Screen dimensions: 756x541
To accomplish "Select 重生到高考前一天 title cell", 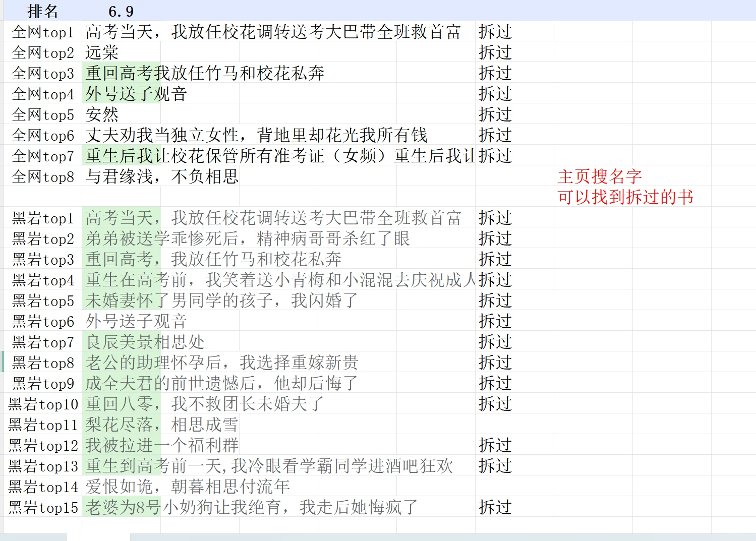I will click(x=269, y=466).
